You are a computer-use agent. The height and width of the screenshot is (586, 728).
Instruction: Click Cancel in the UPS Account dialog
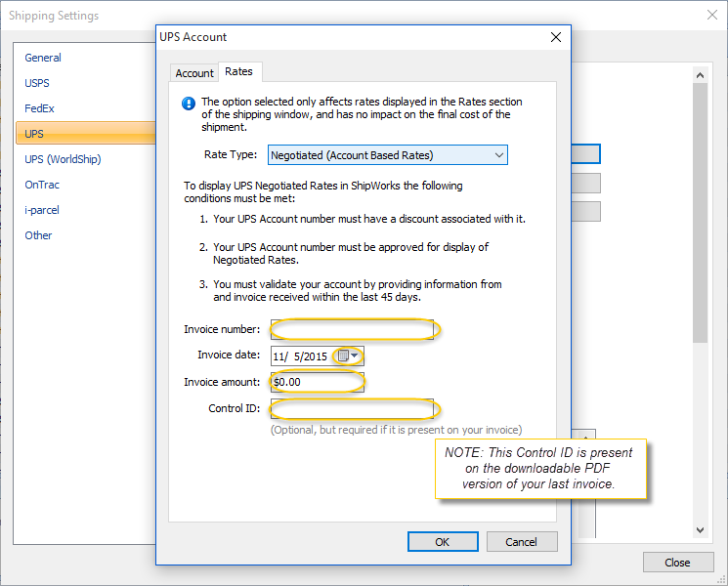coord(522,542)
